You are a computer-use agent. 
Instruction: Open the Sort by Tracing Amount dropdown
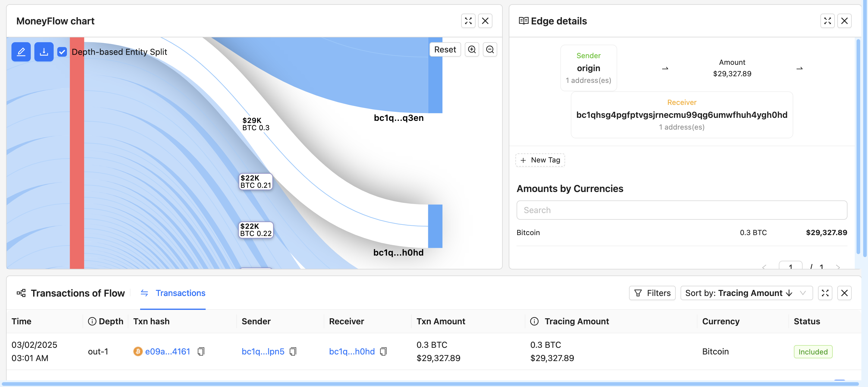[x=746, y=293]
